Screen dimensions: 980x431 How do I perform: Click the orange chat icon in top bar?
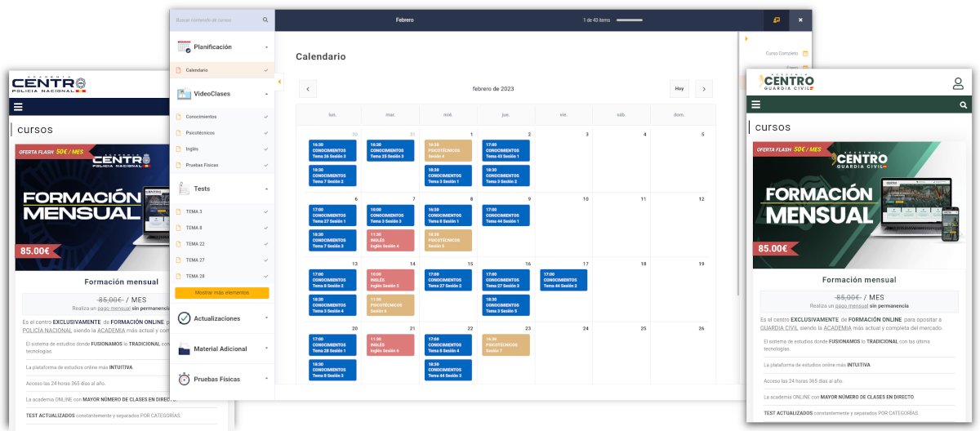point(776,20)
